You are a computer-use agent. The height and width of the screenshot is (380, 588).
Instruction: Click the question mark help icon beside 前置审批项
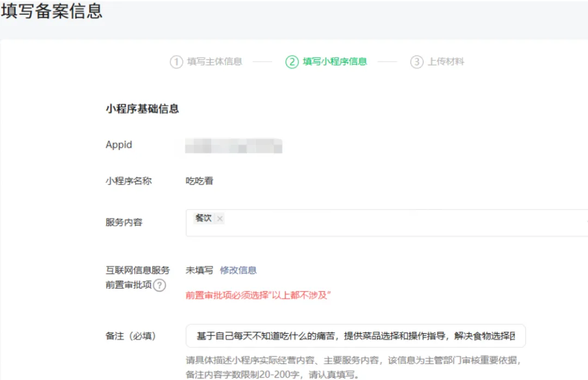(x=159, y=285)
